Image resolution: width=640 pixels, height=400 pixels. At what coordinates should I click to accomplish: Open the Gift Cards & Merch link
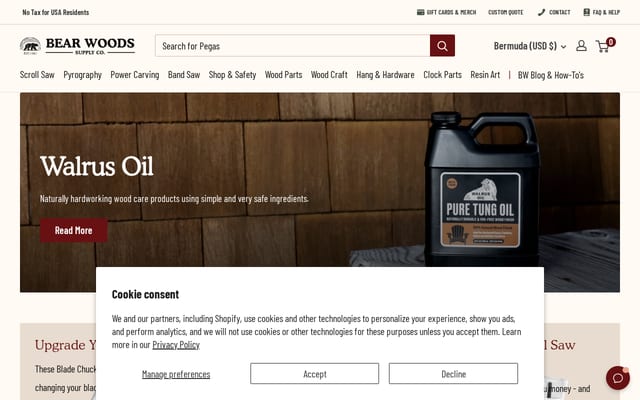(x=447, y=12)
